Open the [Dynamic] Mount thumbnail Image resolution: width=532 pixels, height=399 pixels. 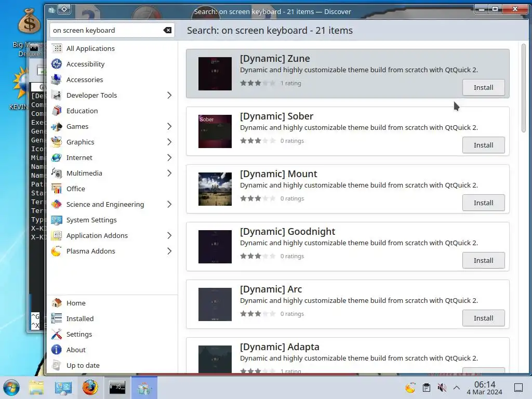pos(215,189)
